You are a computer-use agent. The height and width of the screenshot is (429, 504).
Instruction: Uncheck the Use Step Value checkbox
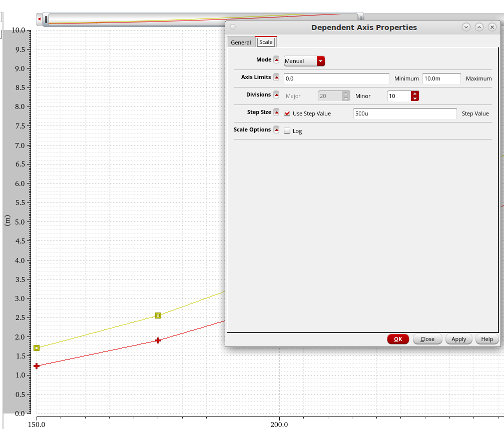[287, 113]
